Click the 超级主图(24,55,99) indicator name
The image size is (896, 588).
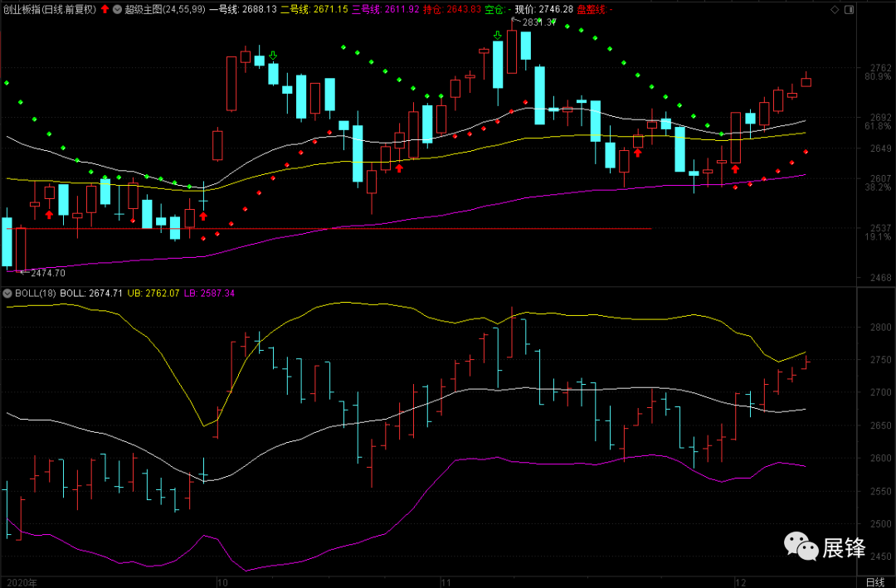point(164,9)
